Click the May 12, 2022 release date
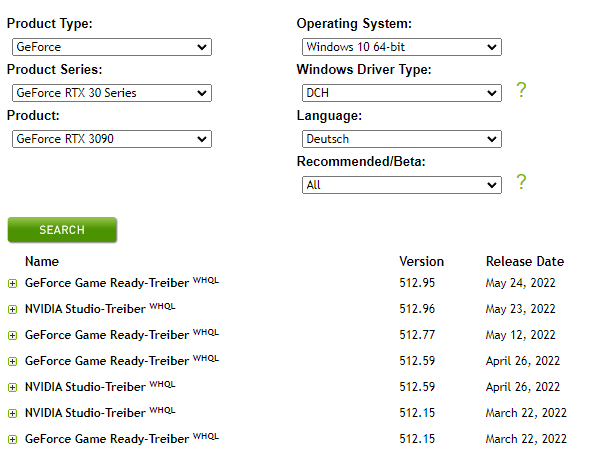Screen dimensions: 601x458 [520, 335]
